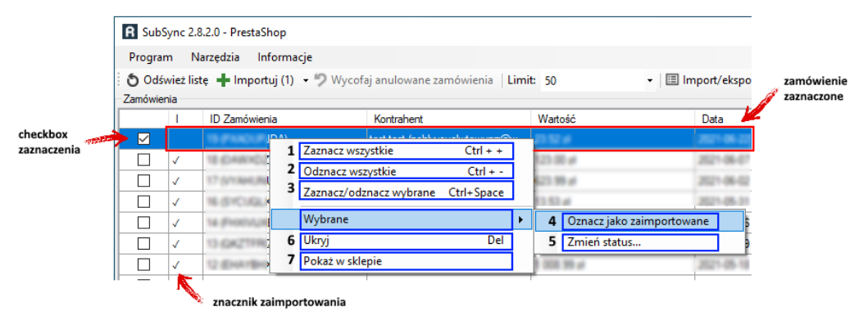The width and height of the screenshot is (868, 316).
Task: Click the green plus Importuj icon
Action: pyautogui.click(x=223, y=81)
